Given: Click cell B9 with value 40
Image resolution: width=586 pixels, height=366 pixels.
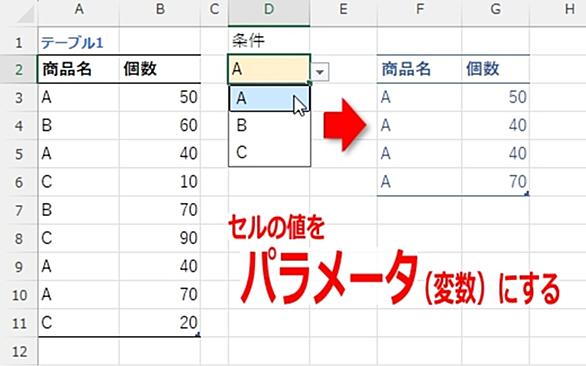Looking at the screenshot, I should 160,267.
